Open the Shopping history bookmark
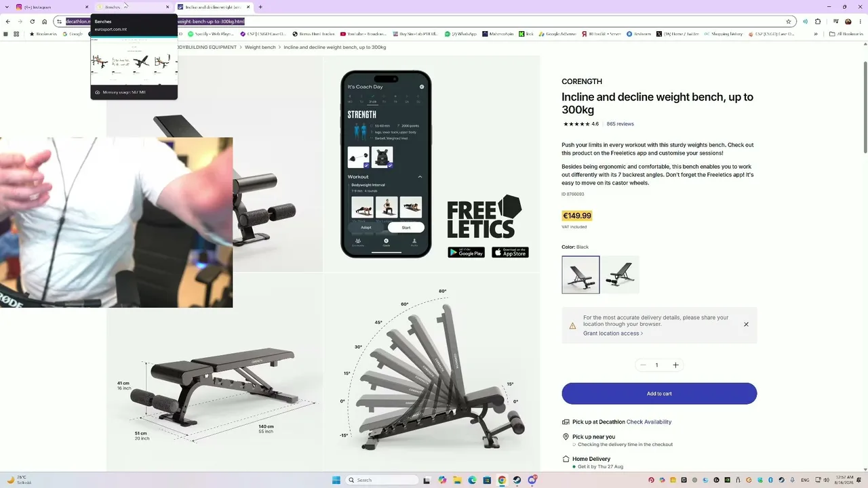Viewport: 868px width, 488px height. [723, 33]
